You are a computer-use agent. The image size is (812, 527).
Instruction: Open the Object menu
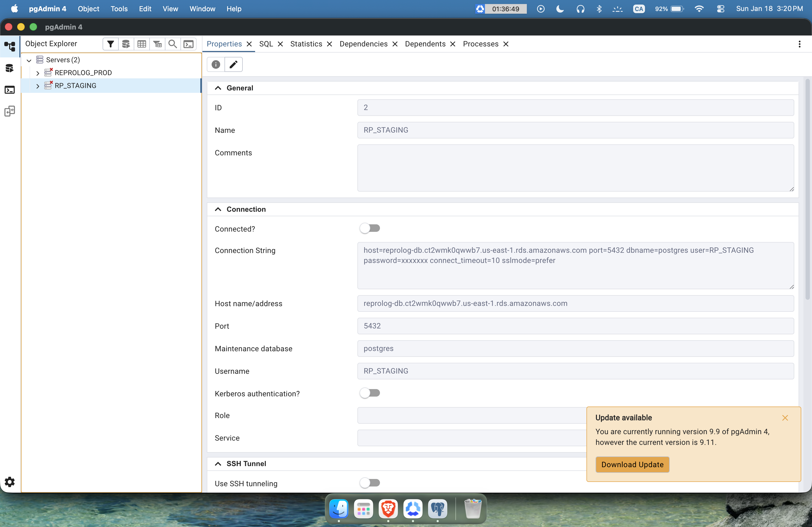pyautogui.click(x=88, y=9)
